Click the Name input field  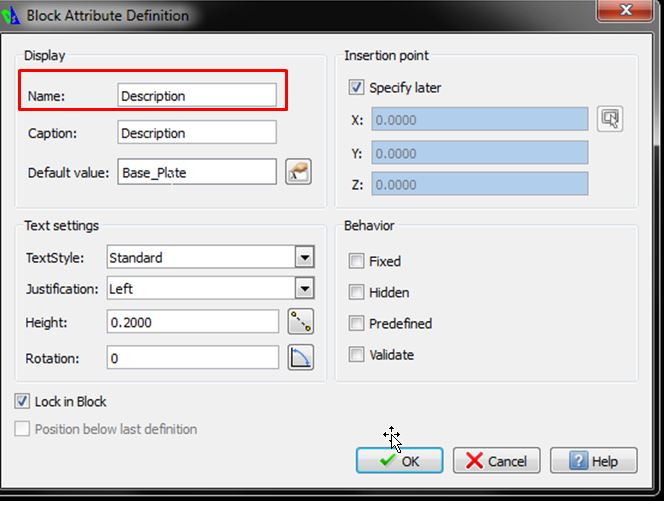tap(197, 95)
